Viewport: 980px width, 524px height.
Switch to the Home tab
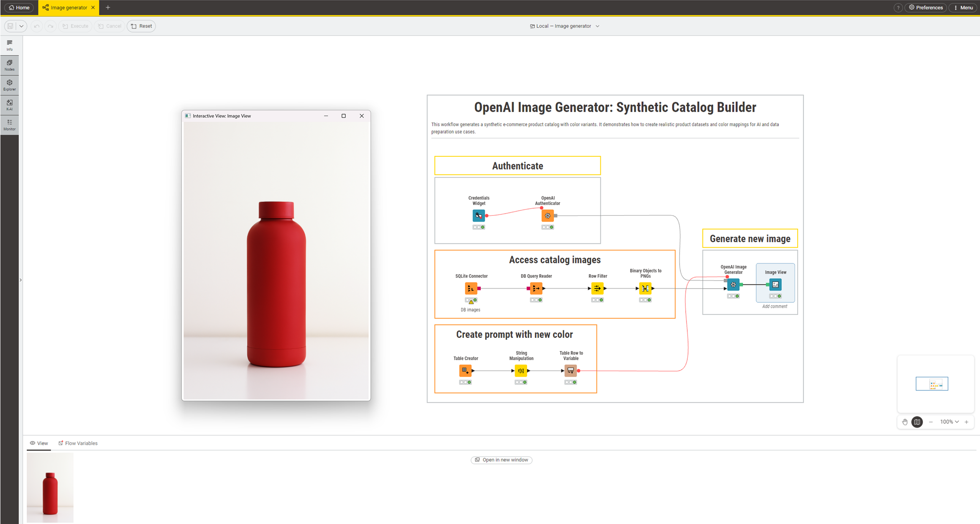[19, 7]
